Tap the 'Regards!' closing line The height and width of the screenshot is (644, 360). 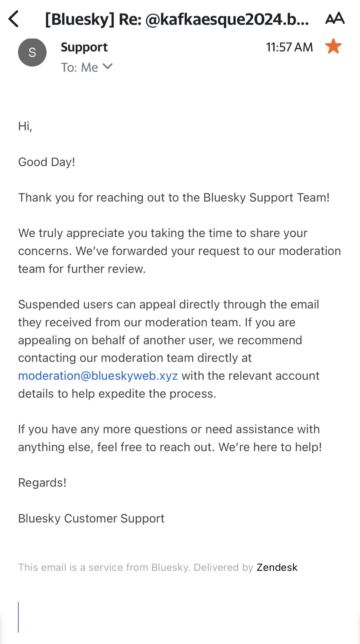[x=42, y=483]
